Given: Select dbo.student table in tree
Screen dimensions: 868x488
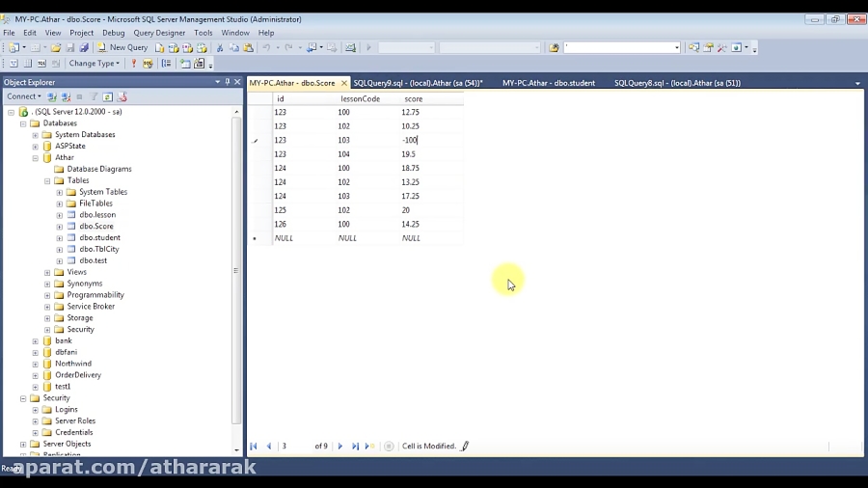Looking at the screenshot, I should click(x=99, y=237).
